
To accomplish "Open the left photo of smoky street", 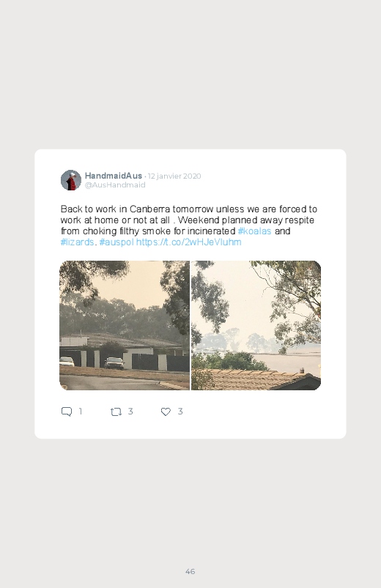I will [125, 326].
